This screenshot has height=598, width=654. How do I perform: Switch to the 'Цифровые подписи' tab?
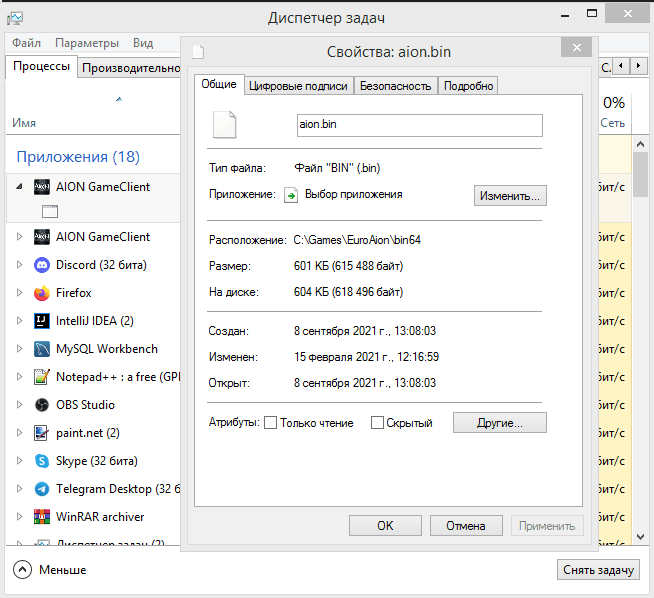point(298,86)
